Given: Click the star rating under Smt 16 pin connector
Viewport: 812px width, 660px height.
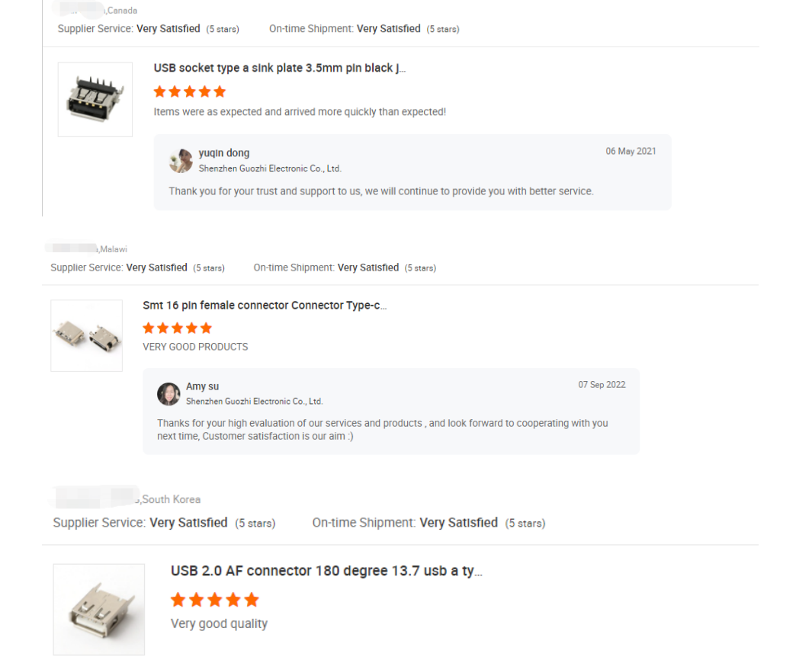Looking at the screenshot, I should [x=177, y=328].
